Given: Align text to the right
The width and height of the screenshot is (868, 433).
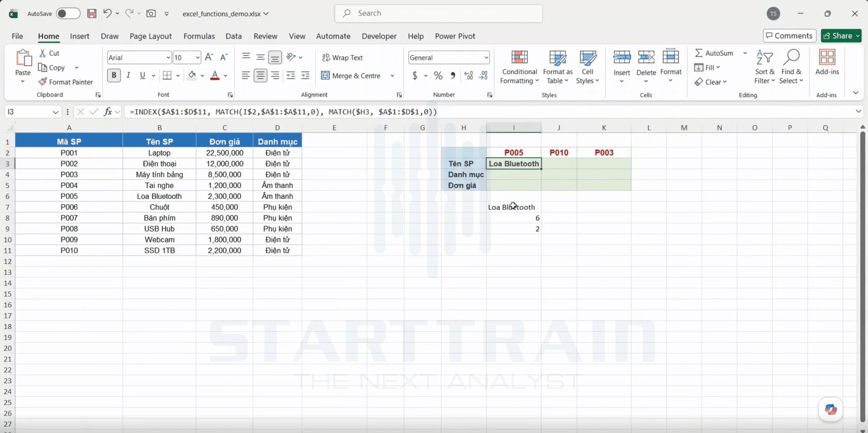Looking at the screenshot, I should (275, 75).
